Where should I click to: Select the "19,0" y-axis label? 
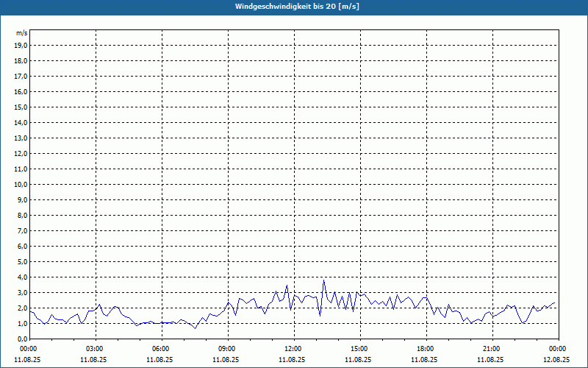click(22, 46)
